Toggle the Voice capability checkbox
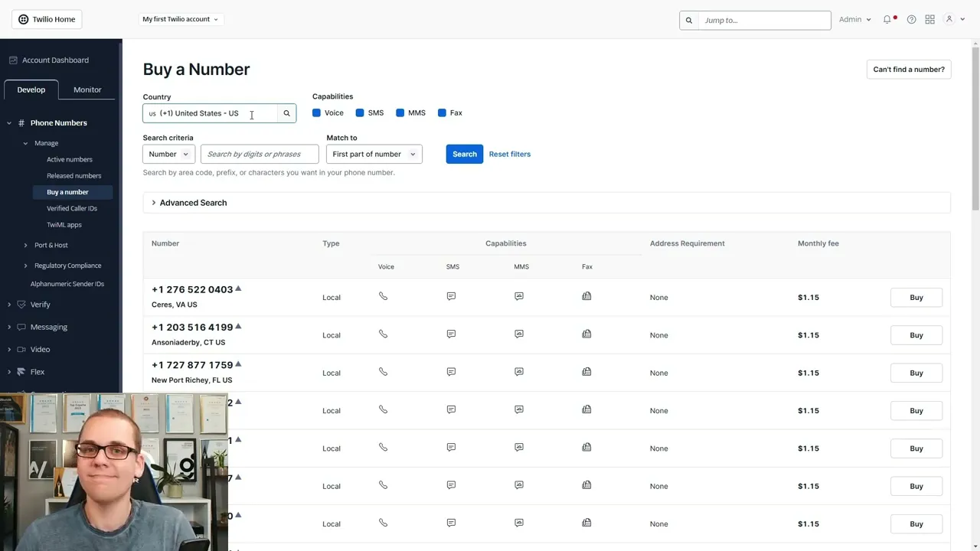This screenshot has width=980, height=551. [316, 112]
